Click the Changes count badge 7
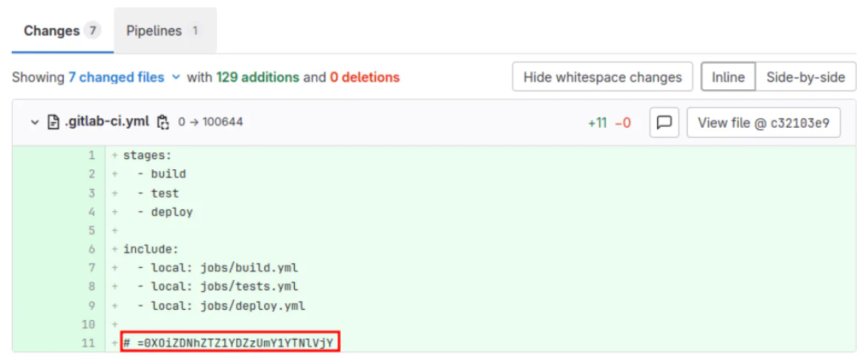The width and height of the screenshot is (868, 358). [93, 30]
